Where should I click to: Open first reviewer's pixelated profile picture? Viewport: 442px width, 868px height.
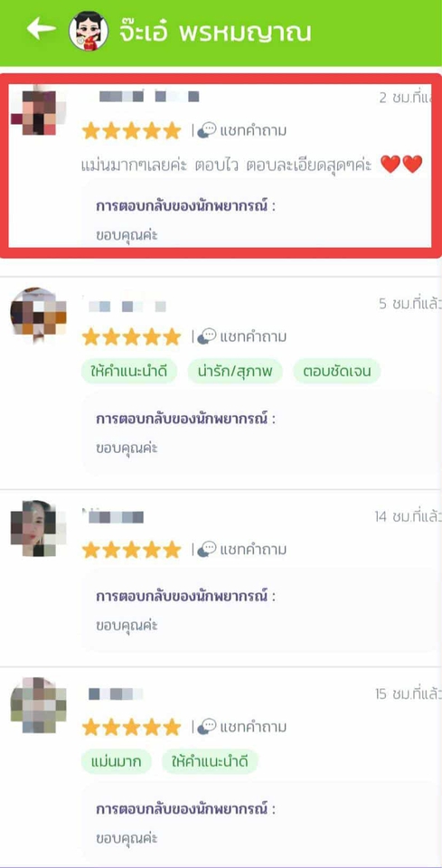(38, 112)
